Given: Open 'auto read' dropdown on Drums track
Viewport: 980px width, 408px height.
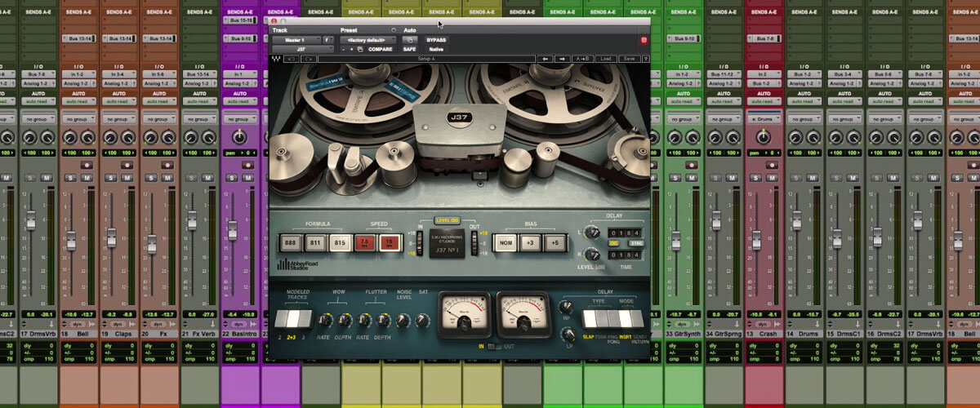Looking at the screenshot, I should pos(805,101).
